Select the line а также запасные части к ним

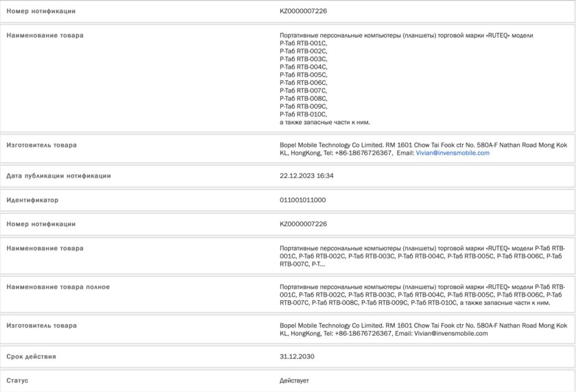pos(325,122)
